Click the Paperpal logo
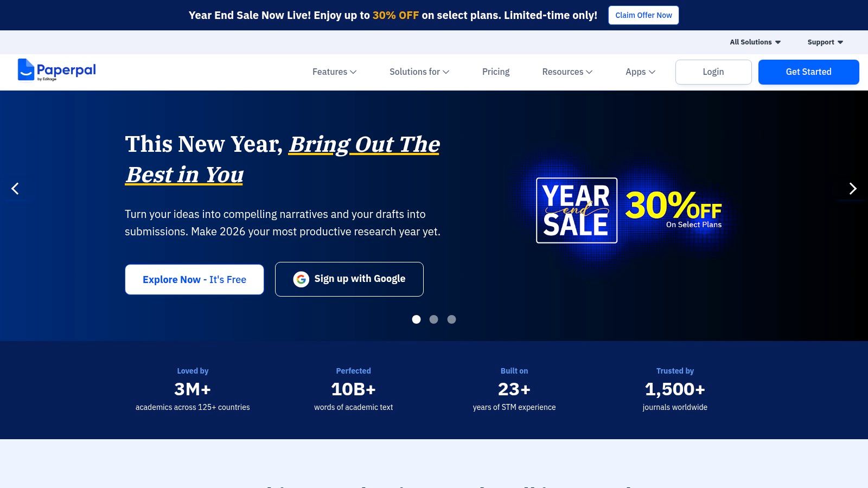Image resolution: width=868 pixels, height=488 pixels. (57, 70)
